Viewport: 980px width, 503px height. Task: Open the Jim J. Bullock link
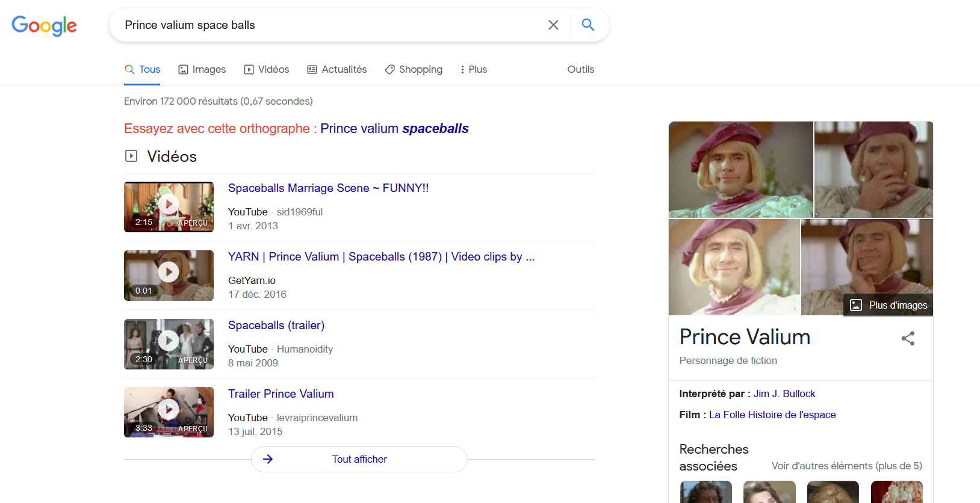point(784,393)
